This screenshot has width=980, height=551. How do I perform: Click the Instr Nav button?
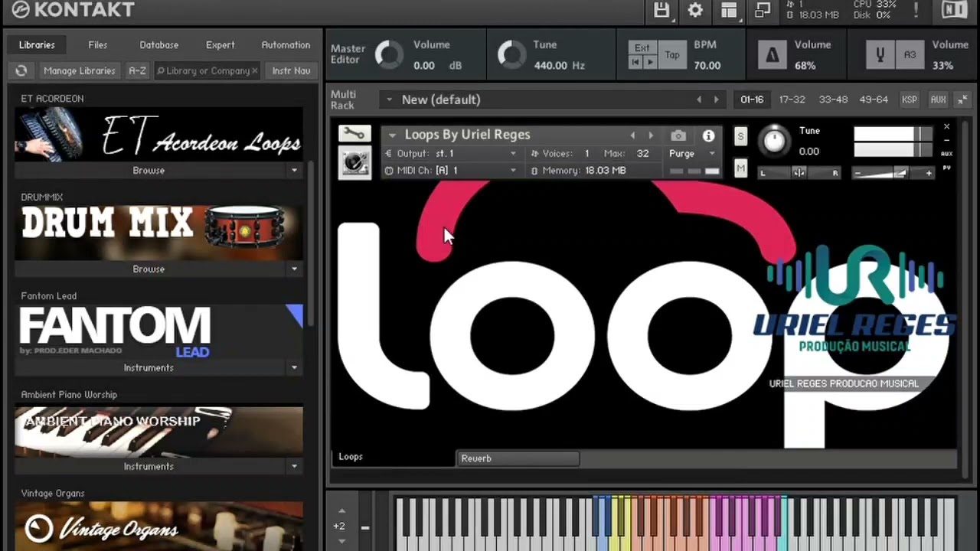[x=291, y=70]
